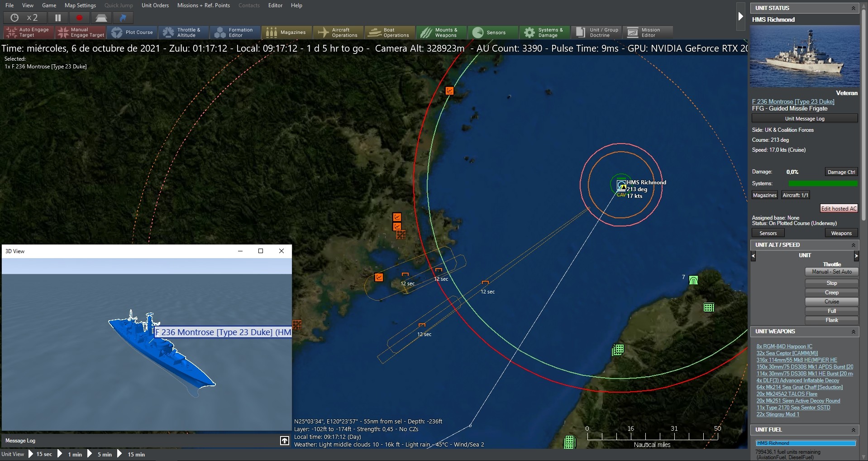Open the Magazines window
The width and height of the screenshot is (868, 461).
click(x=286, y=33)
